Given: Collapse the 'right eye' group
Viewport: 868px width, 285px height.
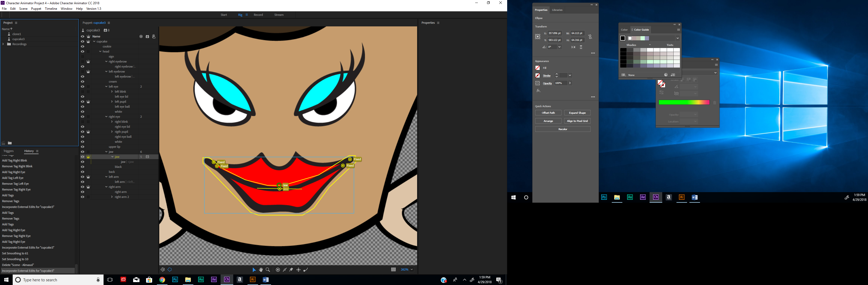Looking at the screenshot, I should 106,117.
